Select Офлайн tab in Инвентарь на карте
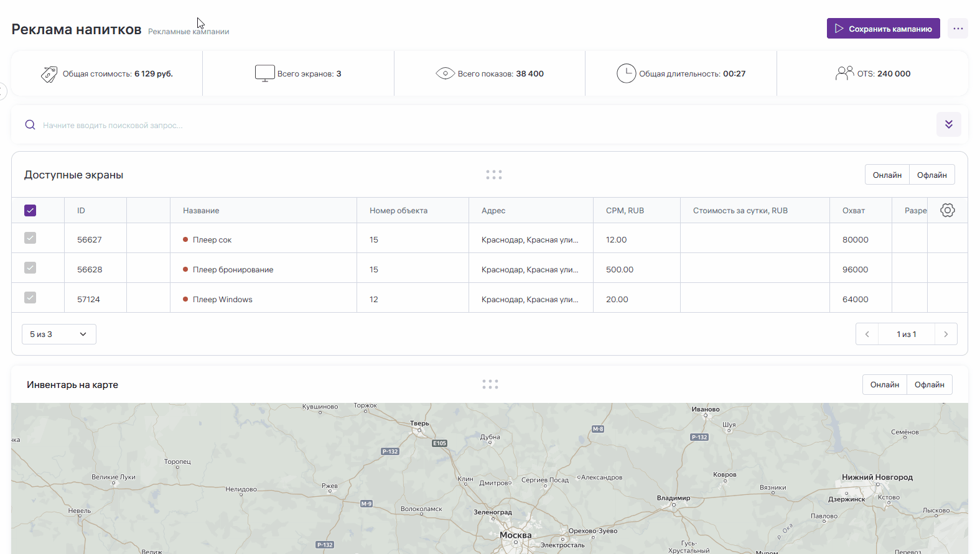Image resolution: width=980 pixels, height=554 pixels. coord(929,385)
